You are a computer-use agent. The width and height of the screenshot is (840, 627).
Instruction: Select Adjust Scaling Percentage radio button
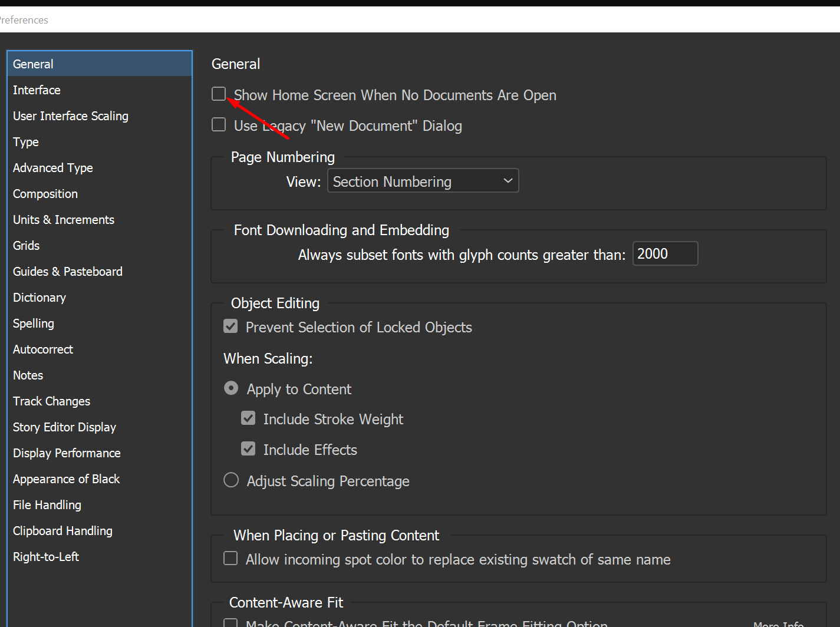pyautogui.click(x=231, y=480)
